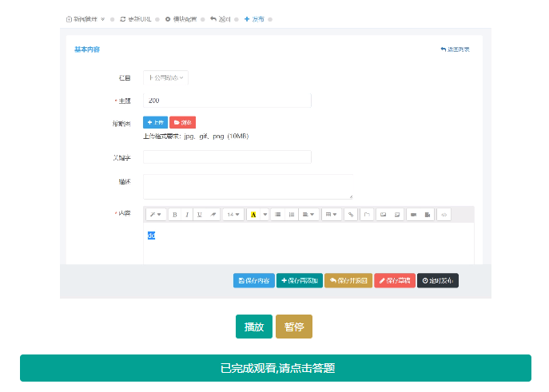The image size is (549, 392).
Task: Click the eraser clear-formatting icon
Action: 213,214
